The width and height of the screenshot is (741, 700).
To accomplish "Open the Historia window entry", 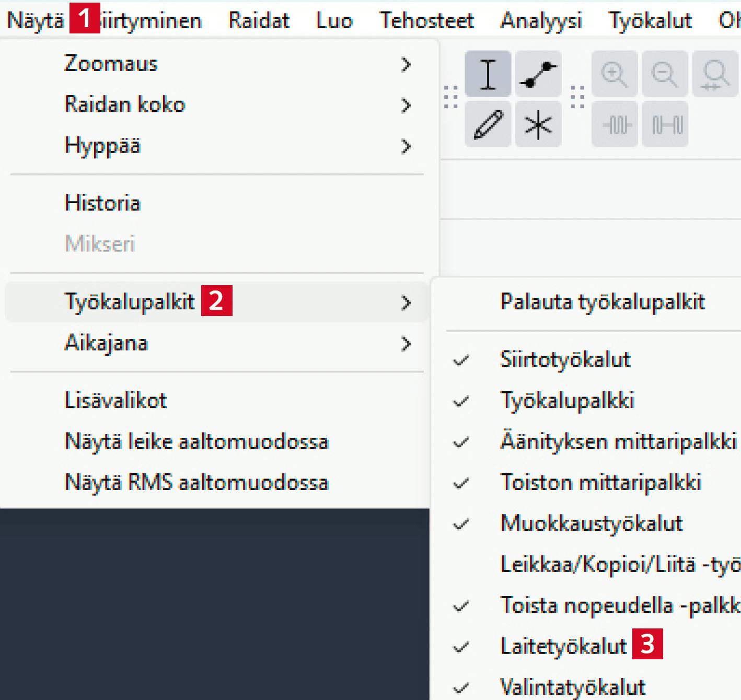I will [102, 203].
